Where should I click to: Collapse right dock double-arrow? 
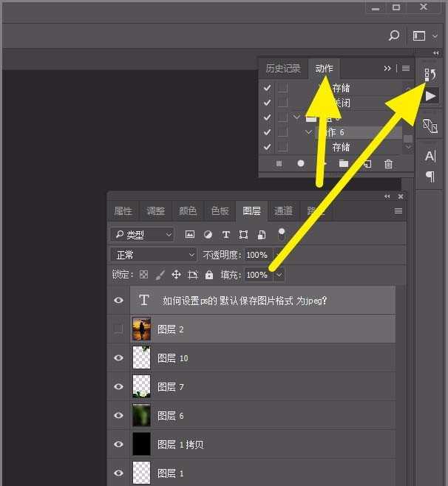click(436, 53)
